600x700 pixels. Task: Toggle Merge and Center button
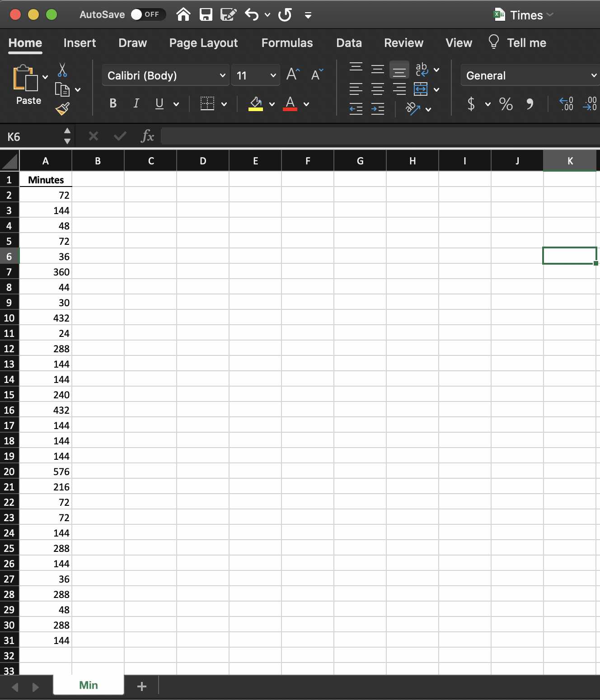[x=421, y=89]
